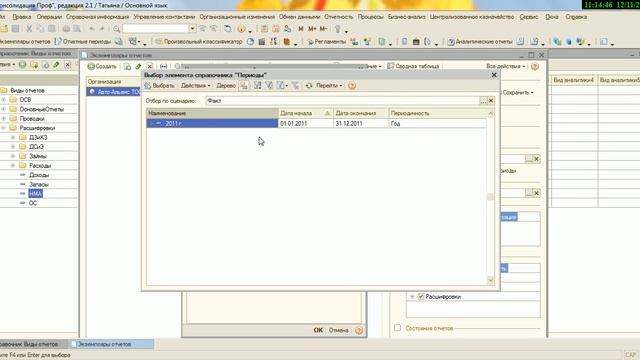
Task: Open the Процессы menu
Action: pyautogui.click(x=371, y=17)
